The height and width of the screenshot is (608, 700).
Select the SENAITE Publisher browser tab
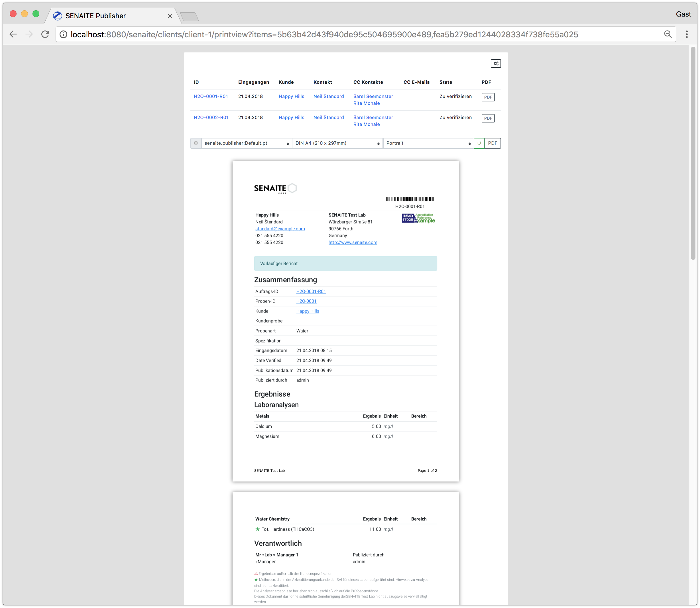coord(95,16)
